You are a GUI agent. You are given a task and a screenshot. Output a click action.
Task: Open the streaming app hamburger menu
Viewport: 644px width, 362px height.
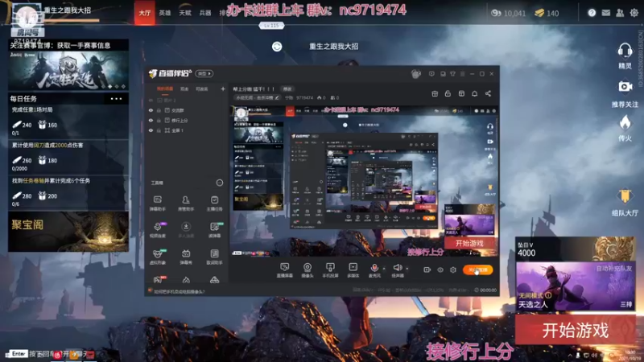click(x=462, y=74)
